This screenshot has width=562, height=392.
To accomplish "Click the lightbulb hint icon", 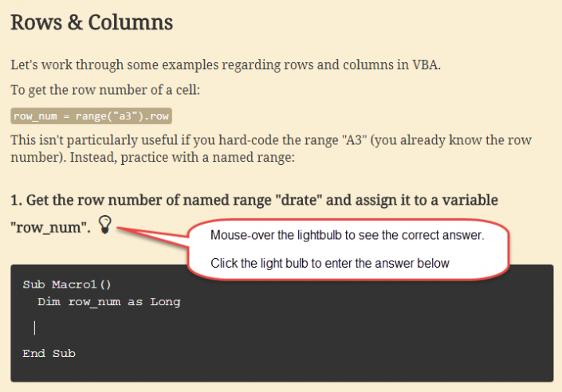I will 105,224.
